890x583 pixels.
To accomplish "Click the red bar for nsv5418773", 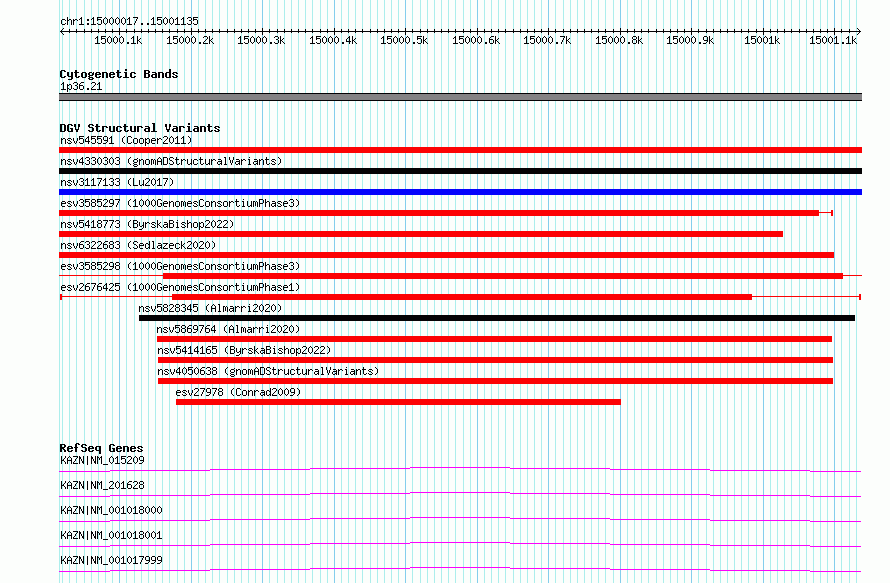I will pos(421,234).
